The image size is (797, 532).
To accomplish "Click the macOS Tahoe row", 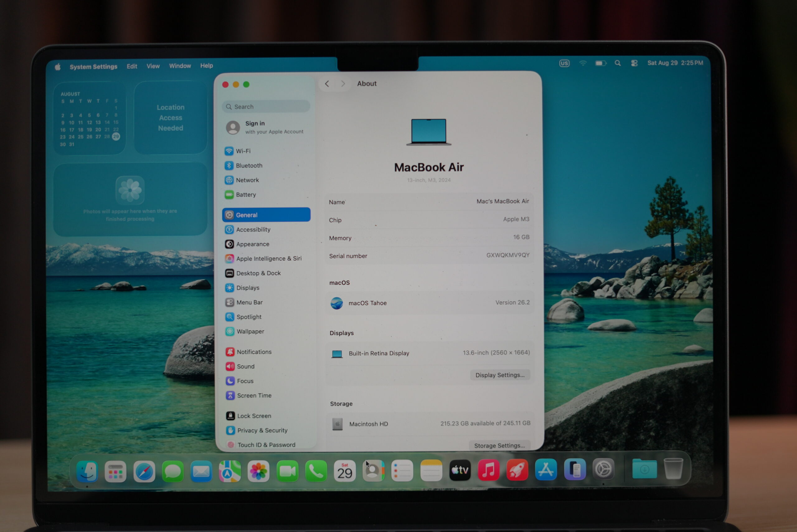I will point(429,303).
